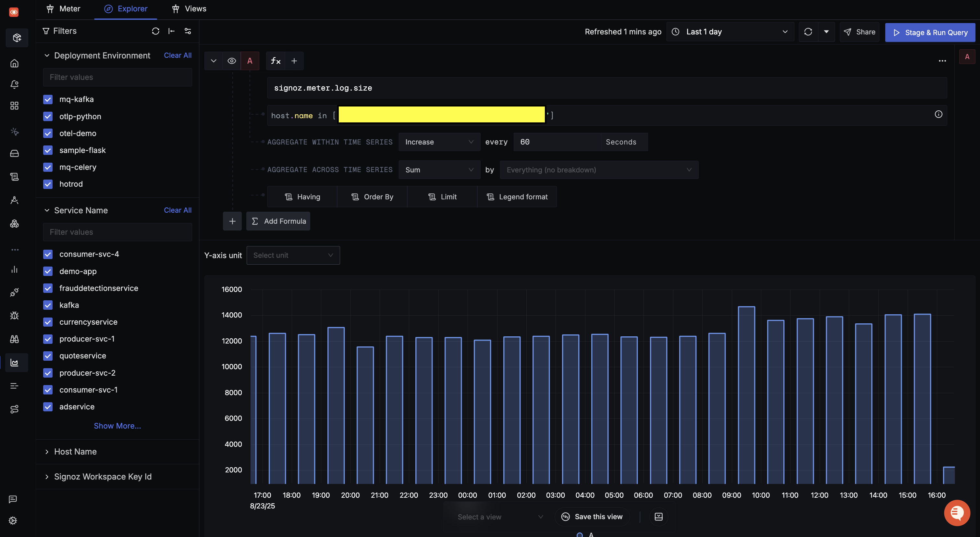Open the Alerts bell sidebar icon
The height and width of the screenshot is (537, 980).
15,84
